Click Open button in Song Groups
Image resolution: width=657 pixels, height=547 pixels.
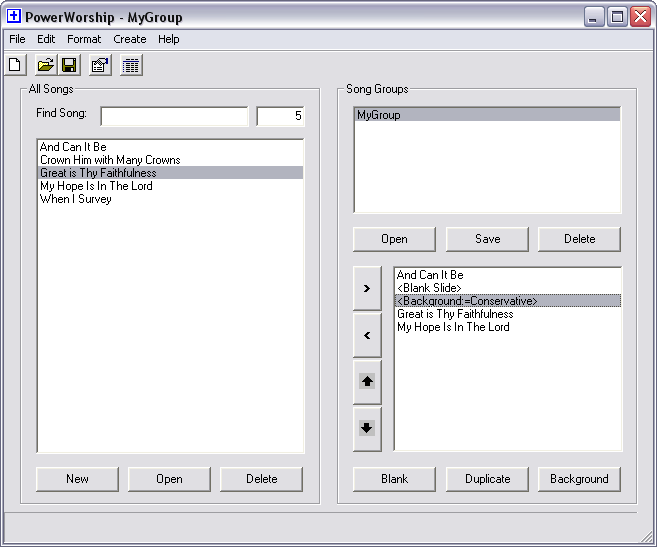point(394,239)
